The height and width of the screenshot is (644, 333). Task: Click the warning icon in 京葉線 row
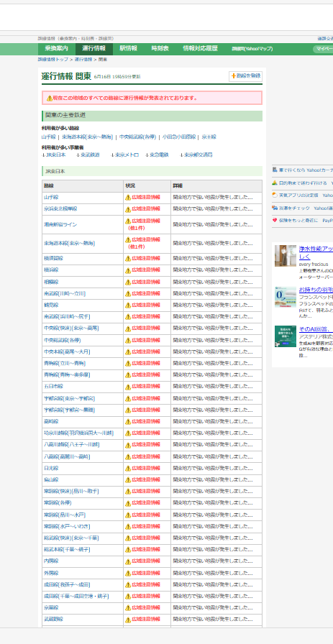(x=128, y=608)
